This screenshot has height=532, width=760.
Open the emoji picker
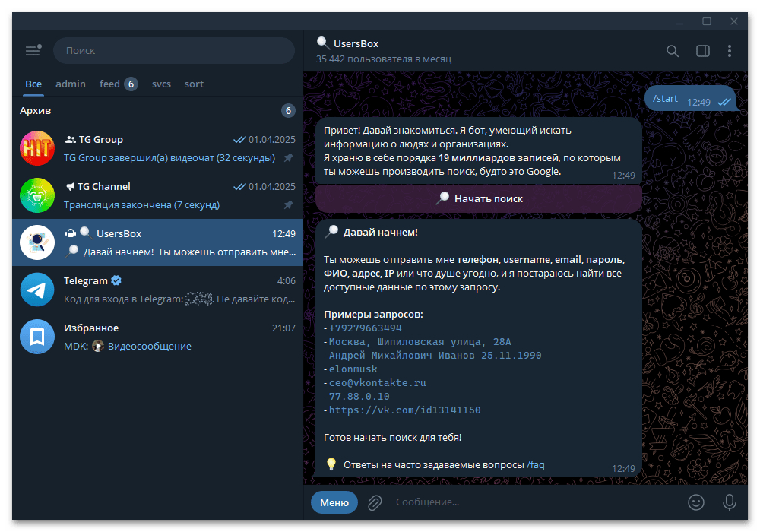696,502
